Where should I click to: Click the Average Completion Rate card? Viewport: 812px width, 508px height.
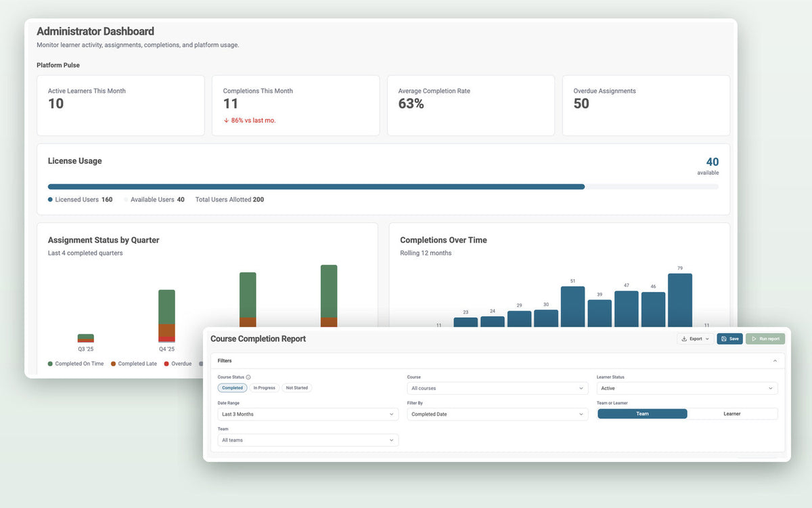(471, 106)
